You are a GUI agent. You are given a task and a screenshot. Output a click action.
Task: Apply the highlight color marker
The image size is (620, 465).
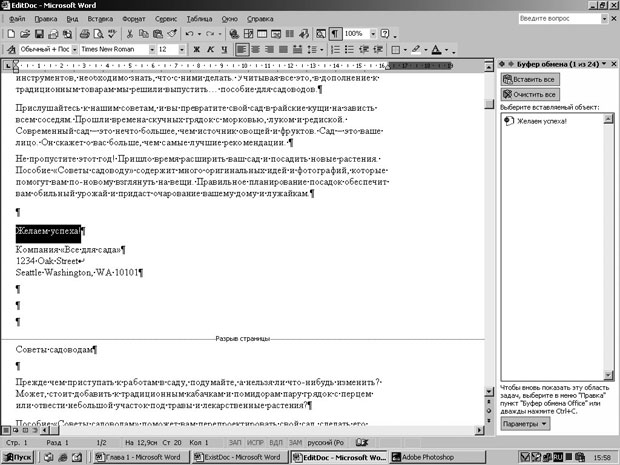(x=416, y=49)
